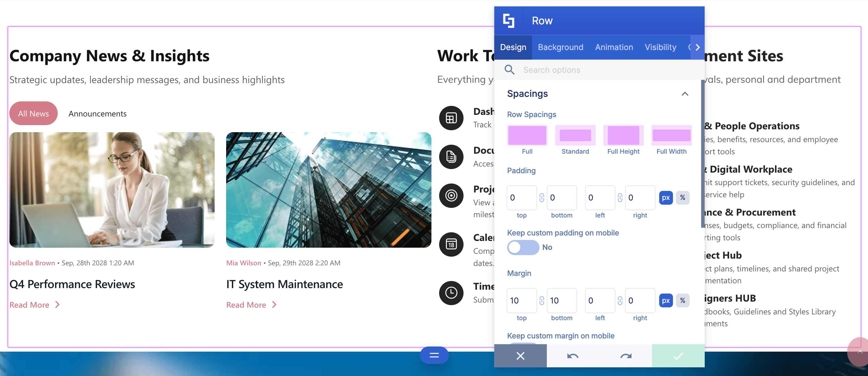This screenshot has width=868, height=376.
Task: Set margin unit to px
Action: click(666, 300)
